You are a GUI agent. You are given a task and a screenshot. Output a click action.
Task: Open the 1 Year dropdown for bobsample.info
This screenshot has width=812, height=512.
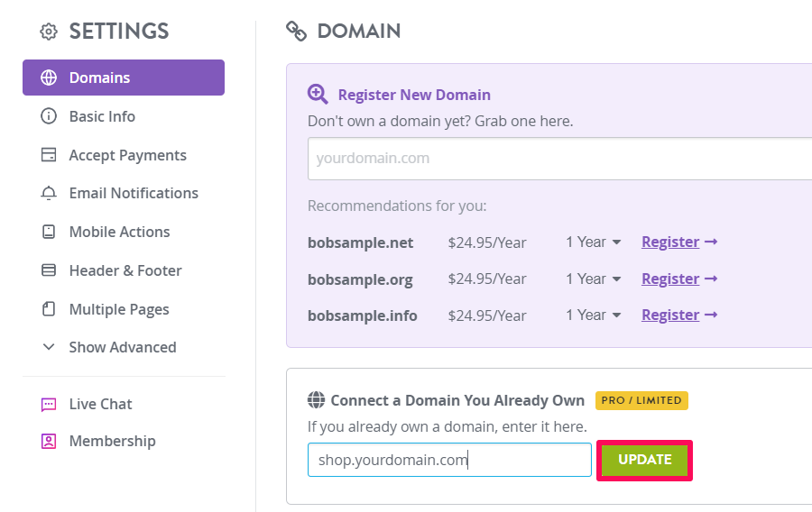[x=594, y=315]
